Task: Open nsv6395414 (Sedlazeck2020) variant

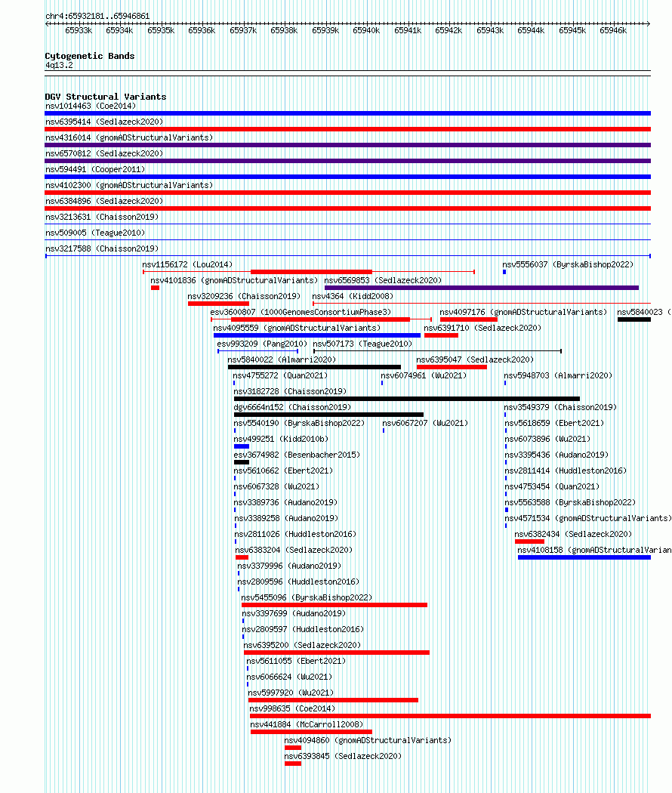Action: [104, 122]
